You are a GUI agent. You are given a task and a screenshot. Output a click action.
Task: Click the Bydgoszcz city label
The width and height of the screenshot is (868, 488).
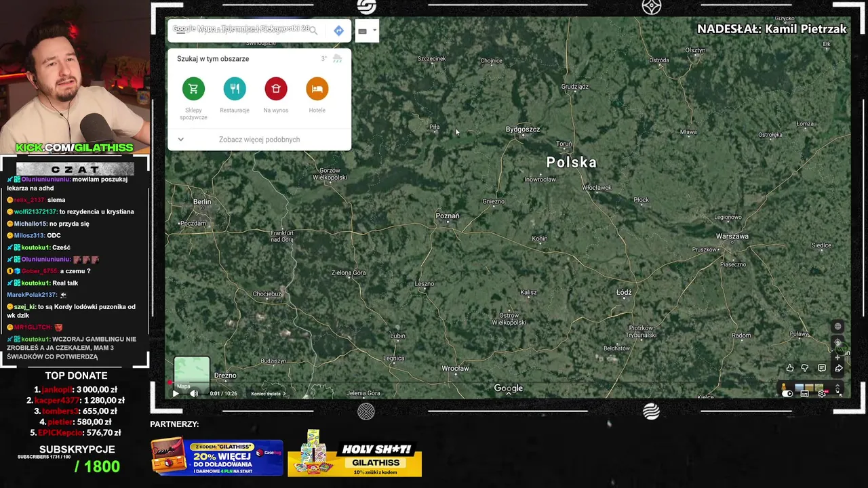point(523,129)
